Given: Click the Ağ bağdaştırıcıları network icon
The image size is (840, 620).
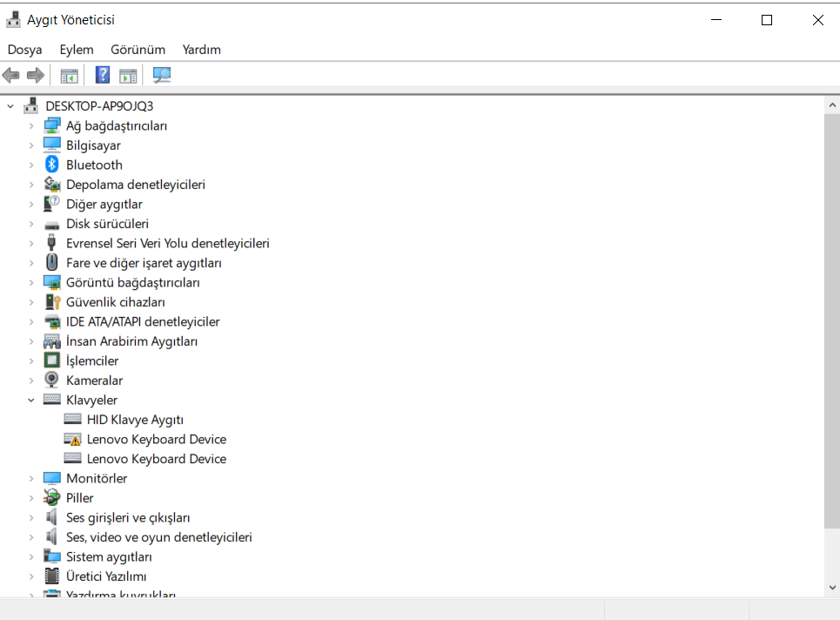Looking at the screenshot, I should (x=52, y=125).
